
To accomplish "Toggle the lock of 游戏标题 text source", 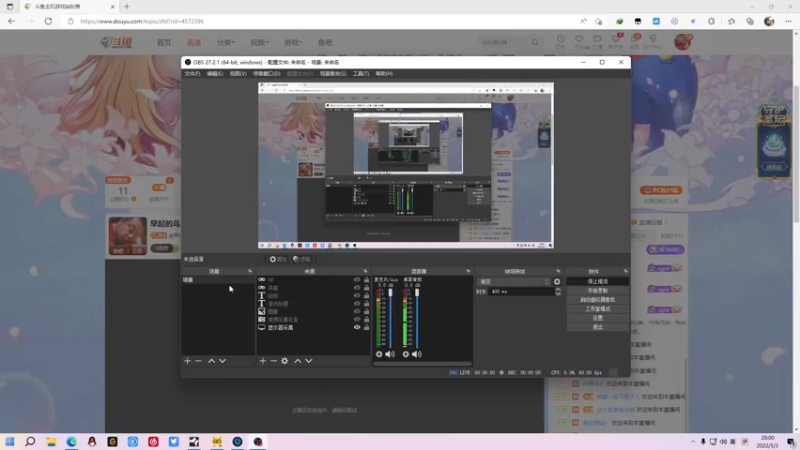I will (x=366, y=304).
